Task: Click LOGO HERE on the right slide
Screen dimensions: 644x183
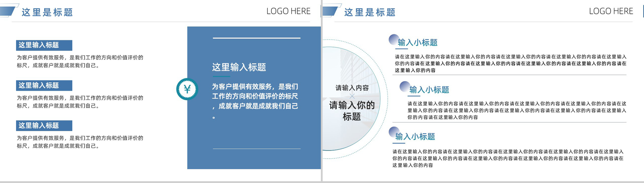Action: pyautogui.click(x=611, y=11)
